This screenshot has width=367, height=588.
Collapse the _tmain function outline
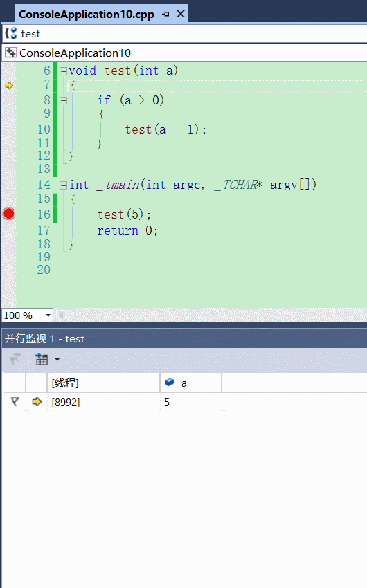tap(64, 185)
